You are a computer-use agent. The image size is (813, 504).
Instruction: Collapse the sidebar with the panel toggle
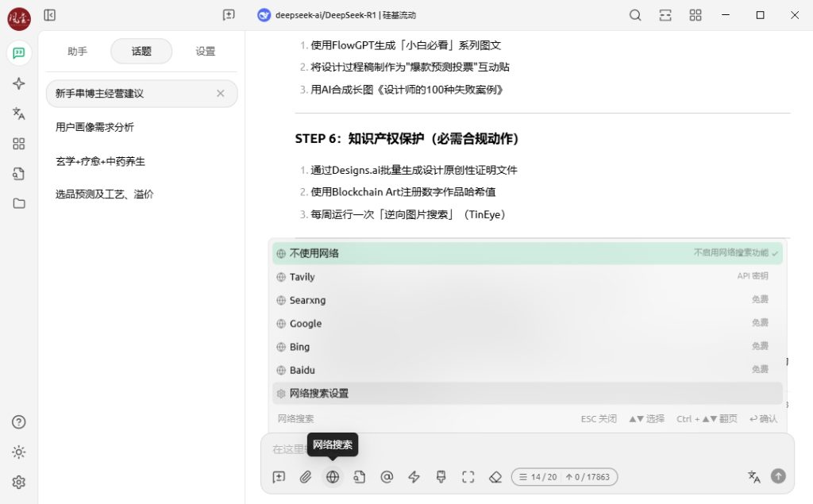(49, 15)
